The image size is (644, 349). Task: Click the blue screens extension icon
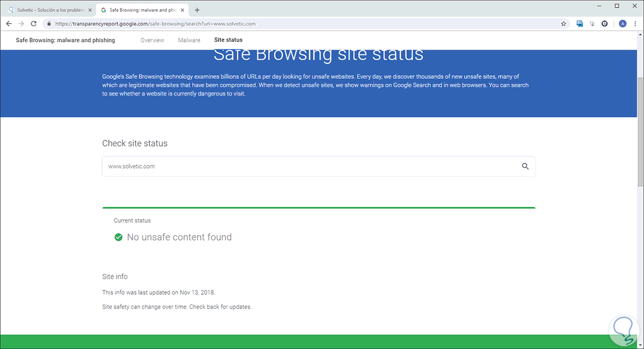click(580, 24)
